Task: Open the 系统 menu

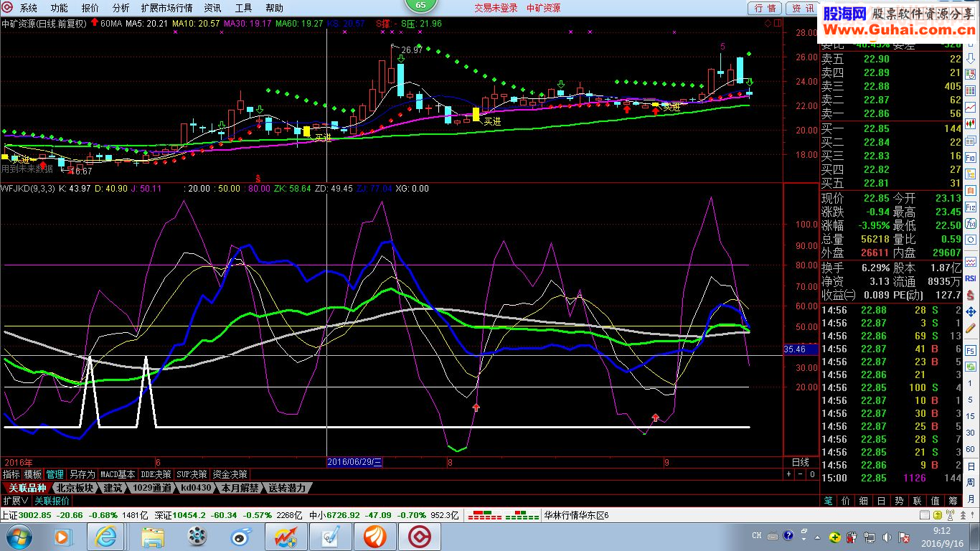Action: (29, 8)
